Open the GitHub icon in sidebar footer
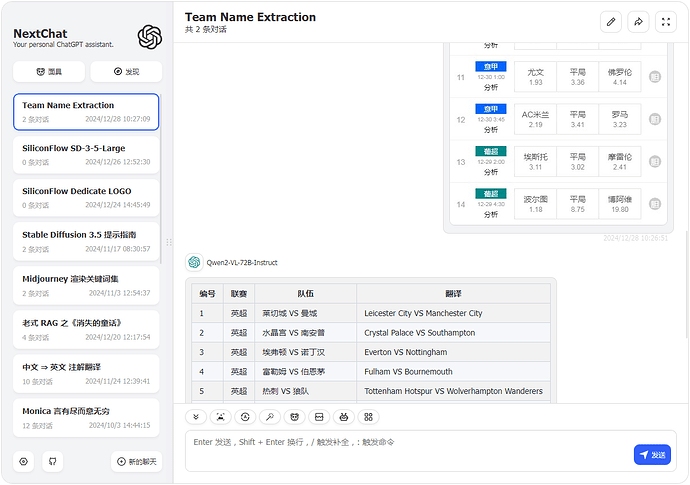This screenshot has height=485, width=690. [x=52, y=461]
